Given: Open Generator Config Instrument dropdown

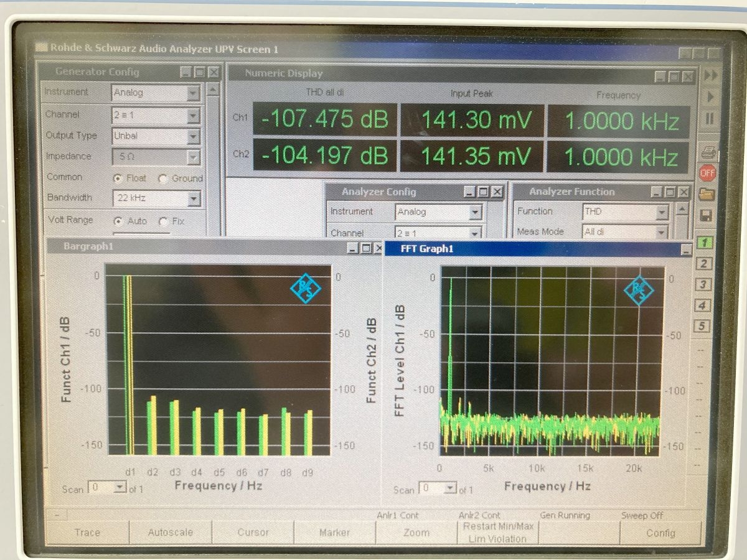Looking at the screenshot, I should pos(194,93).
